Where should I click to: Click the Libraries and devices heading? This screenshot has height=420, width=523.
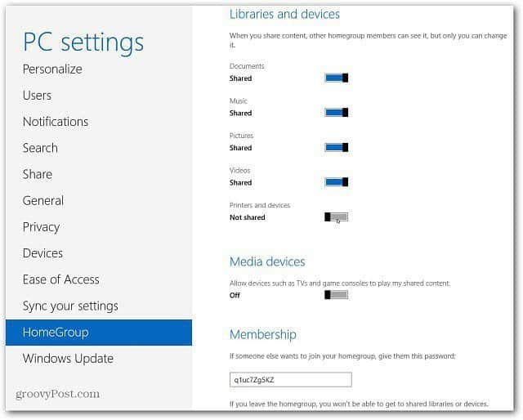(284, 14)
